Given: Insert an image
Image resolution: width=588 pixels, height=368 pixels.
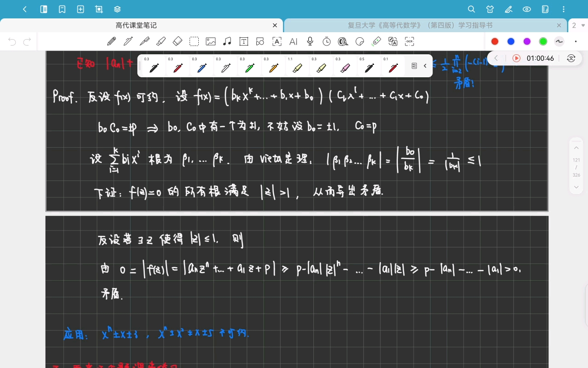Looking at the screenshot, I should 211,41.
